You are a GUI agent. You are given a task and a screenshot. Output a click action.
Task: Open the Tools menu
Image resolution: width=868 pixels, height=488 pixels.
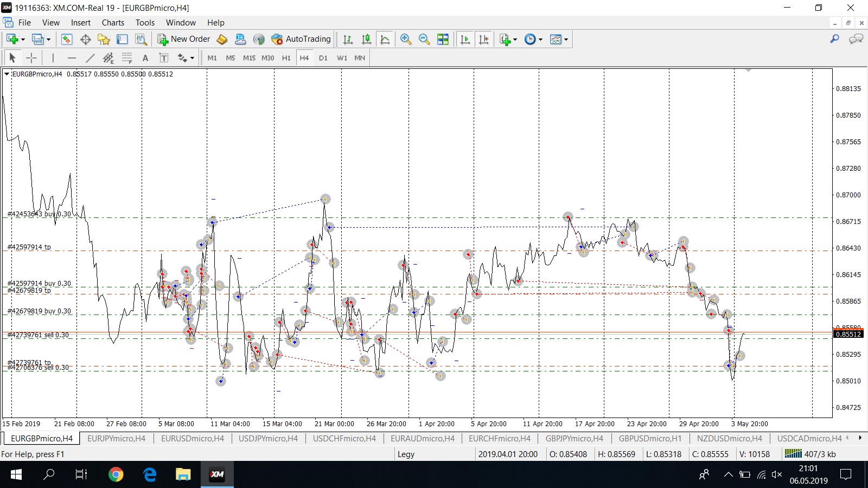145,22
